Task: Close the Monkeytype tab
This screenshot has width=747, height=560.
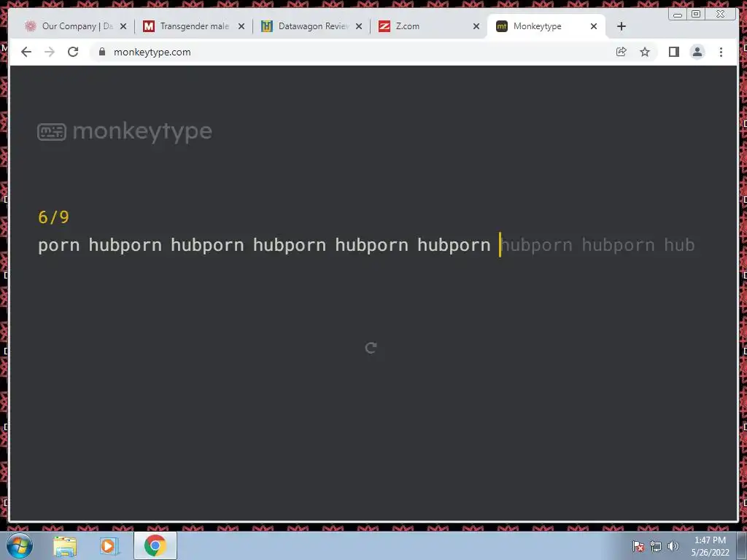Action: click(594, 26)
